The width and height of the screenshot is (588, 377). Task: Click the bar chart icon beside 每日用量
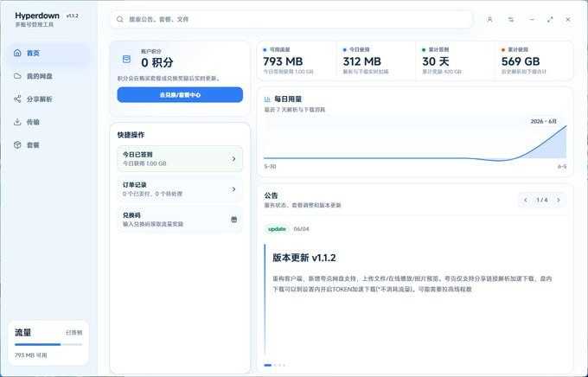267,99
